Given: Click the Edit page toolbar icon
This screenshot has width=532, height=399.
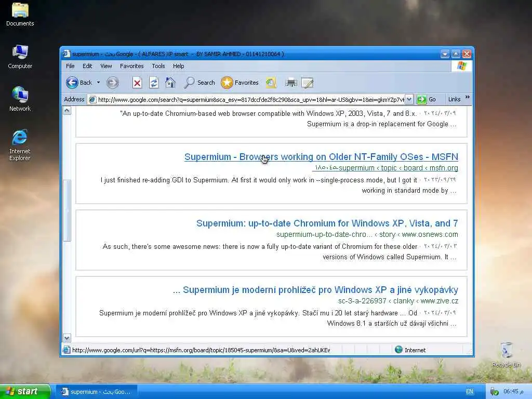Looking at the screenshot, I should click(x=308, y=83).
